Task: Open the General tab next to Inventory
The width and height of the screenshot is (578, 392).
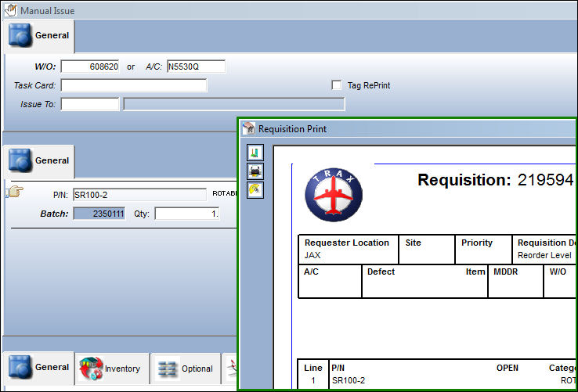Action: 39,368
